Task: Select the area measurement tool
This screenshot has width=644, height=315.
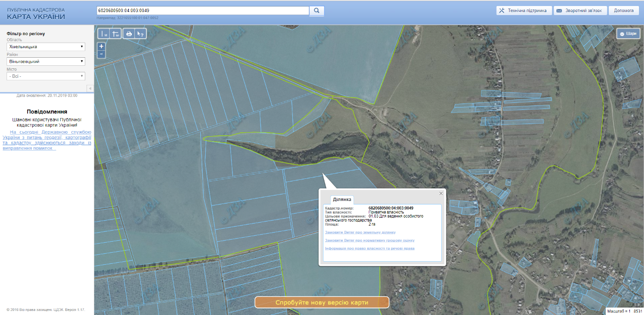Action: point(116,34)
